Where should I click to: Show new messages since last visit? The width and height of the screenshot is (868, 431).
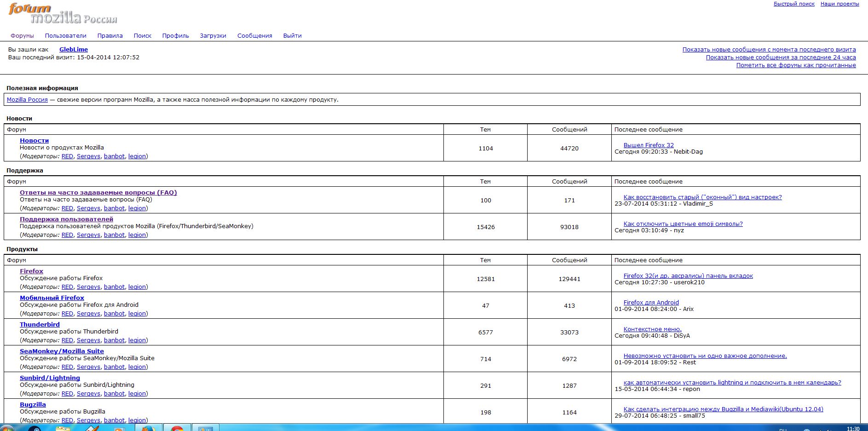point(769,49)
